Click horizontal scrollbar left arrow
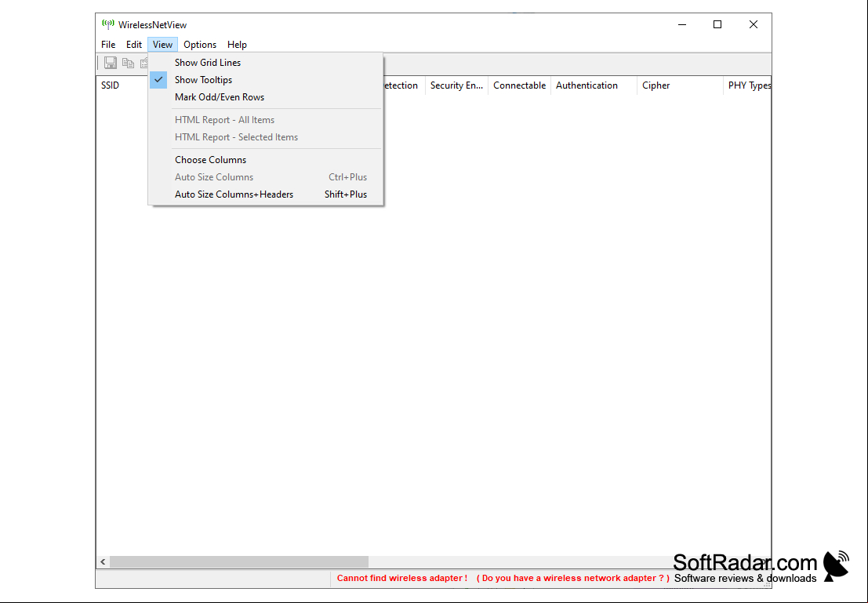The height and width of the screenshot is (603, 868). (103, 561)
